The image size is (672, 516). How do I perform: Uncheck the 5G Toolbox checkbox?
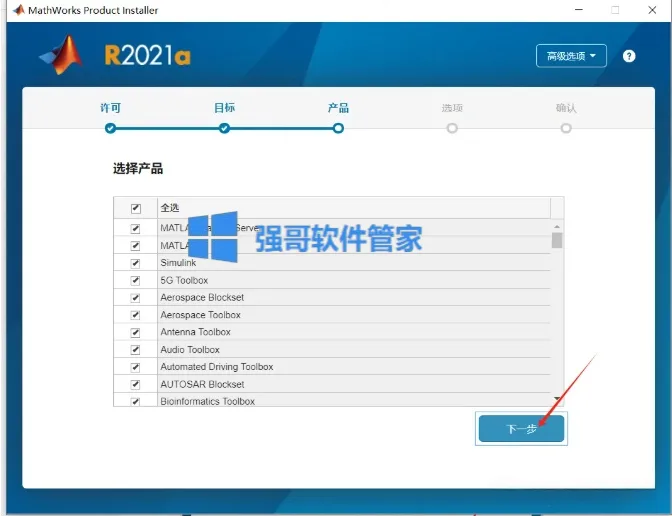click(x=135, y=280)
